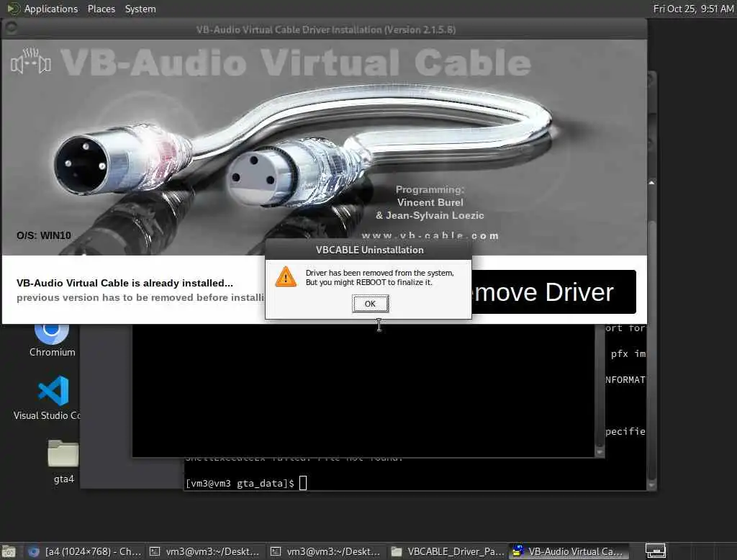Viewport: 737px width, 560px height.
Task: Switch to the a4 (1024×768) Chromium taskbar item
Action: (x=85, y=551)
